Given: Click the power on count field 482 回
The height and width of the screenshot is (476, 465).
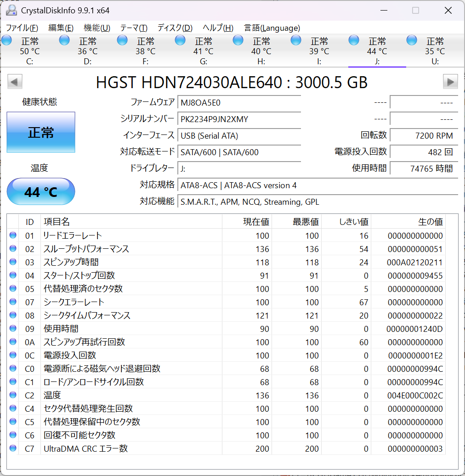Looking at the screenshot, I should pyautogui.click(x=424, y=152).
